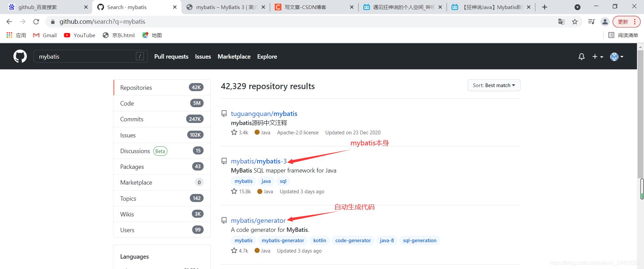Select Discussions Beta filter

(162, 151)
